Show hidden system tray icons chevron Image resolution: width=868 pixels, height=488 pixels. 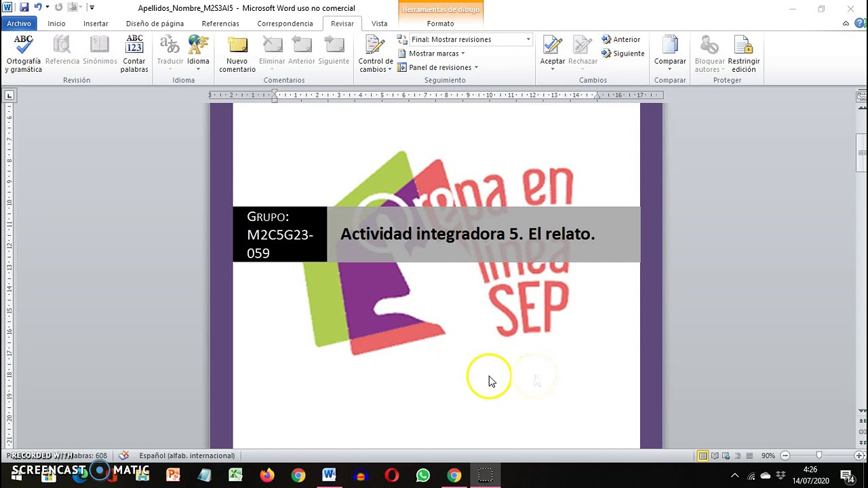tap(734, 476)
